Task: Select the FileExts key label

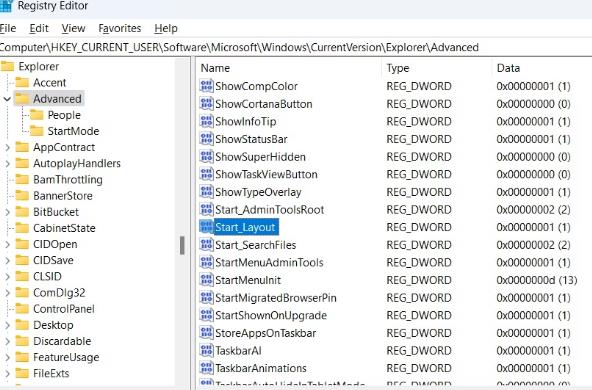Action: (x=51, y=373)
